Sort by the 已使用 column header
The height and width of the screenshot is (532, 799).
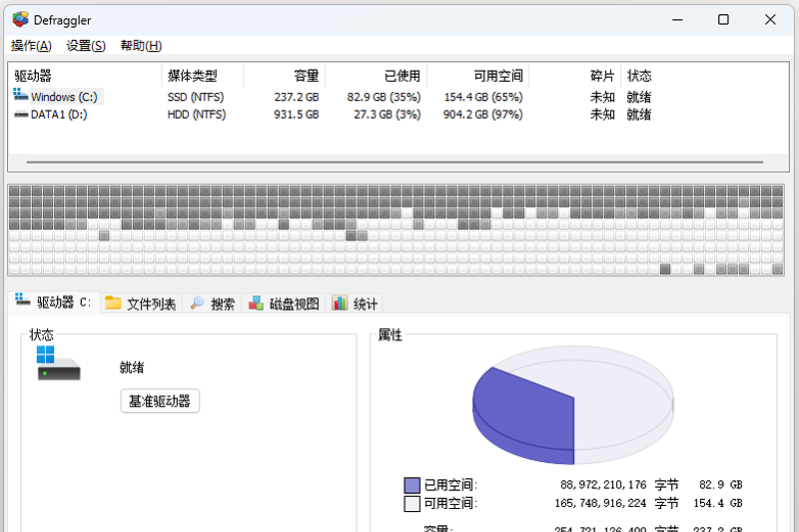[x=377, y=76]
